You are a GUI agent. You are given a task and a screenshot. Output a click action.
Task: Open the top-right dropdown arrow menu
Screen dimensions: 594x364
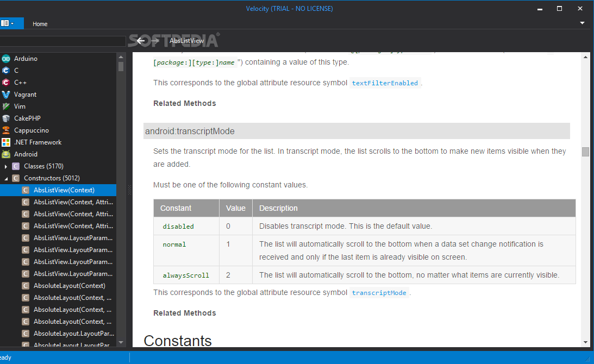(x=582, y=23)
